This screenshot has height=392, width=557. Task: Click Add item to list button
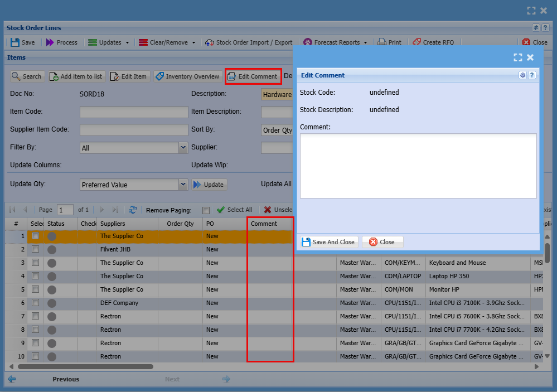pyautogui.click(x=76, y=76)
